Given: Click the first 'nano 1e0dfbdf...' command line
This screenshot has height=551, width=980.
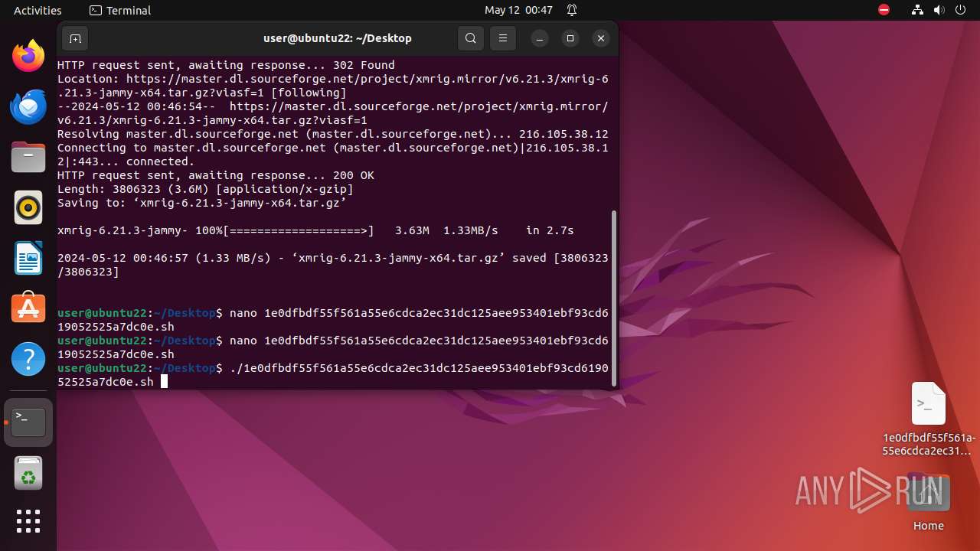Looking at the screenshot, I should pos(333,320).
